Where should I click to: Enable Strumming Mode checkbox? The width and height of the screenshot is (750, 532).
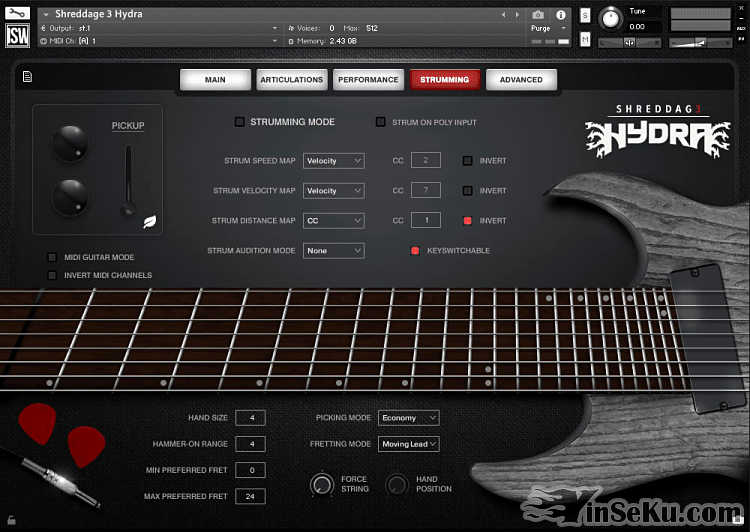[x=239, y=122]
